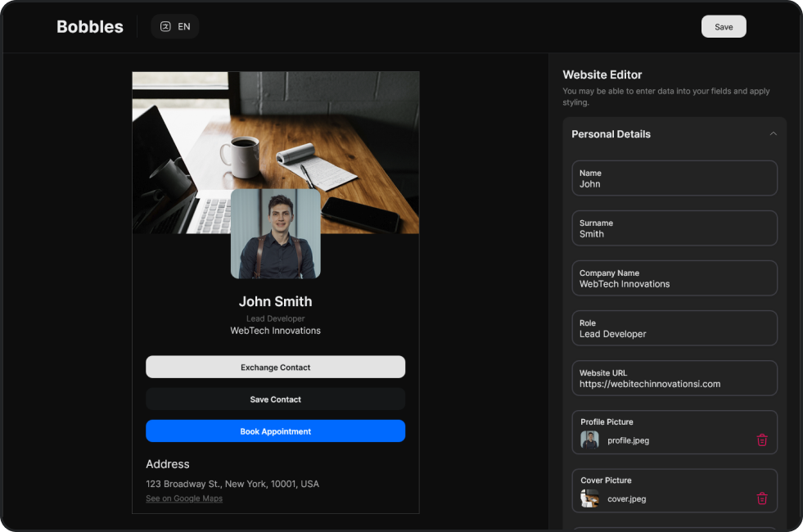
Task: Click the profile.jpeg file name
Action: coord(629,440)
